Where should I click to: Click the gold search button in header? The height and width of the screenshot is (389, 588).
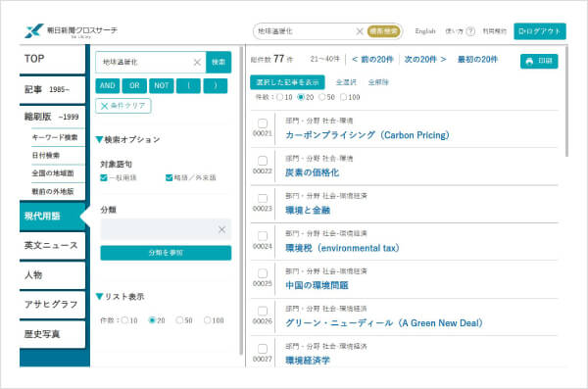[x=383, y=31]
